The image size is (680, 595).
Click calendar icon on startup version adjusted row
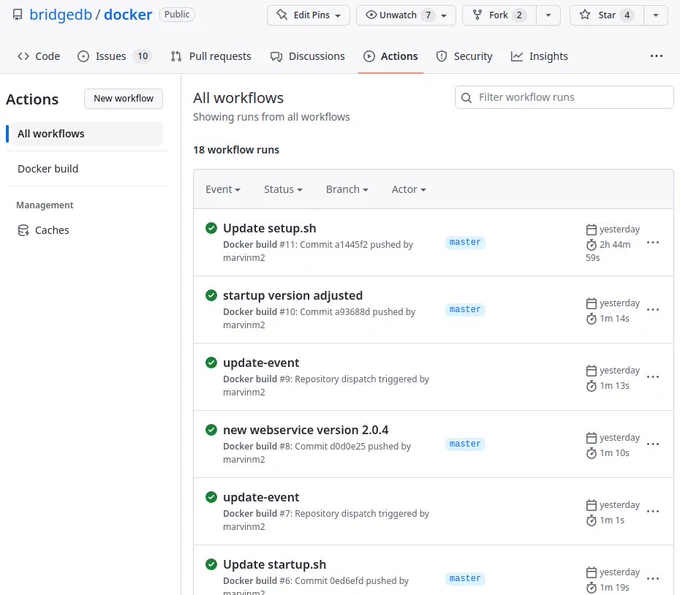coord(591,303)
